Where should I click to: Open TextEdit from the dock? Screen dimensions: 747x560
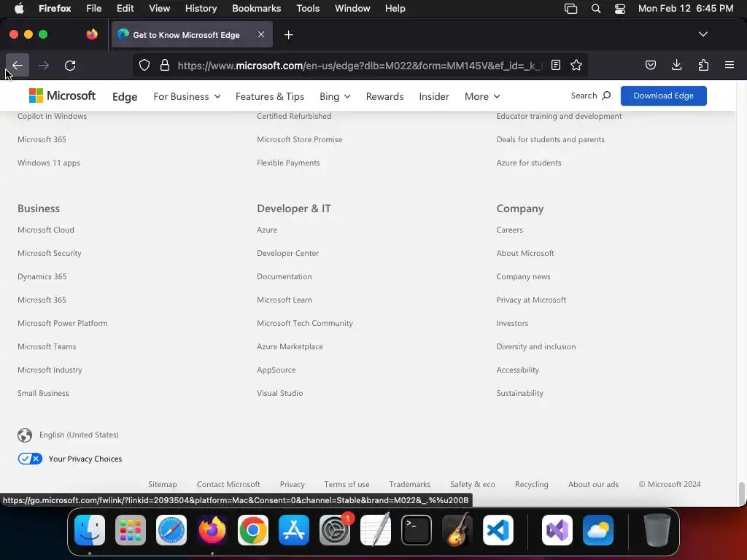pos(376,530)
